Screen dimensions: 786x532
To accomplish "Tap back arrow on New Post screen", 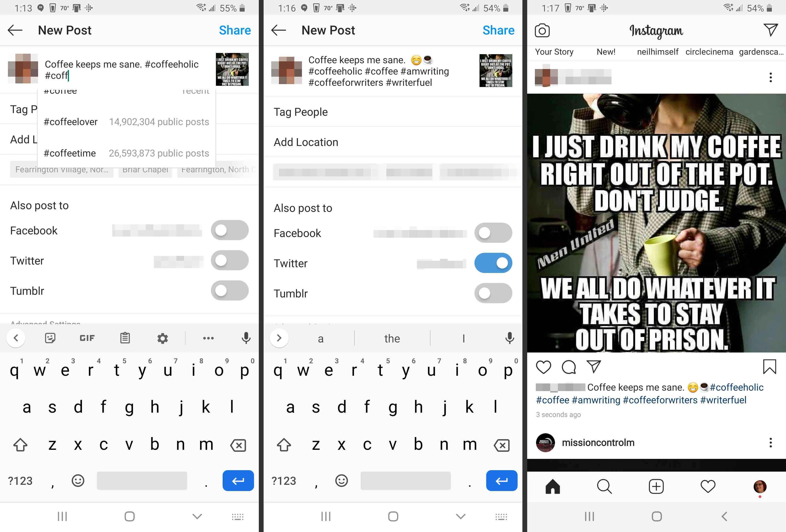I will pos(16,30).
